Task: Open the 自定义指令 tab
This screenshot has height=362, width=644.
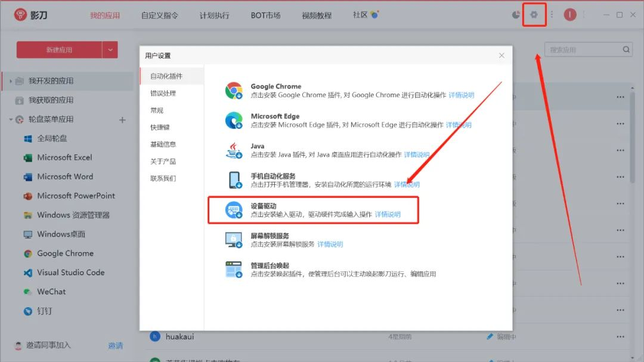Action: click(159, 16)
